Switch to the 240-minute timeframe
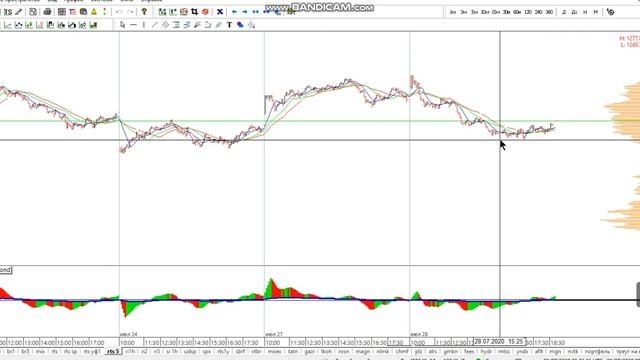The height and width of the screenshot is (360, 640). 538,12
